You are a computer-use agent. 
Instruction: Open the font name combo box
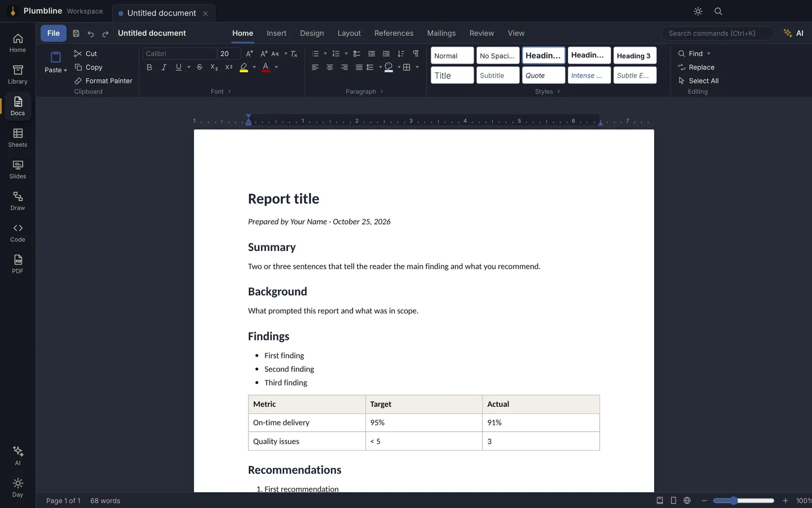(179, 54)
